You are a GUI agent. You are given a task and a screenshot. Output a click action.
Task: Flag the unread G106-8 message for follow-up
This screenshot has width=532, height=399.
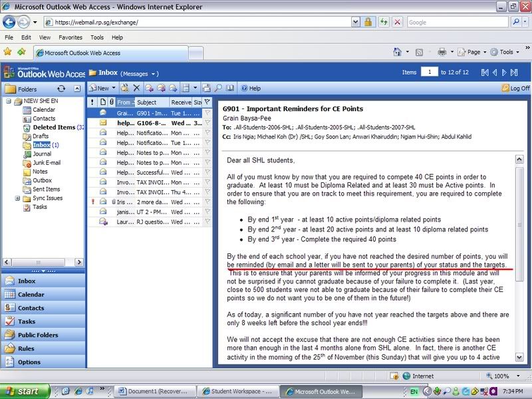pos(207,123)
